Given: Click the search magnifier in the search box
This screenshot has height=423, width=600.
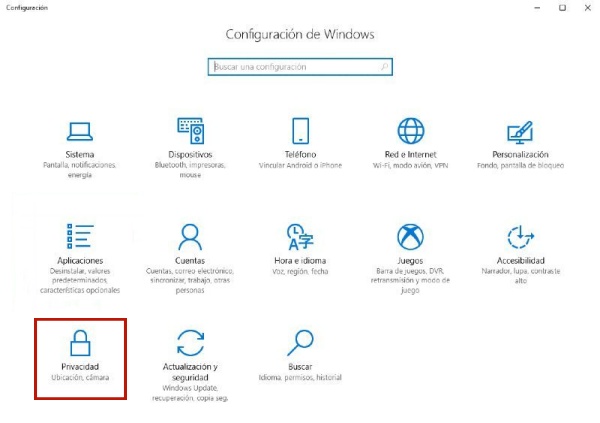Looking at the screenshot, I should click(384, 67).
